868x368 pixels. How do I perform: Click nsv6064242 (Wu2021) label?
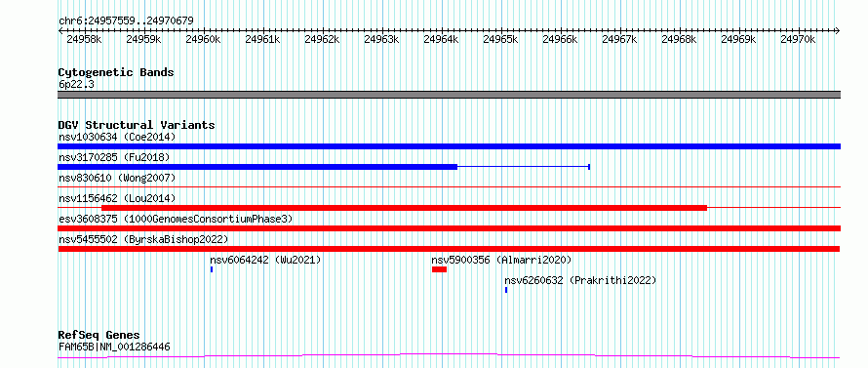265,260
